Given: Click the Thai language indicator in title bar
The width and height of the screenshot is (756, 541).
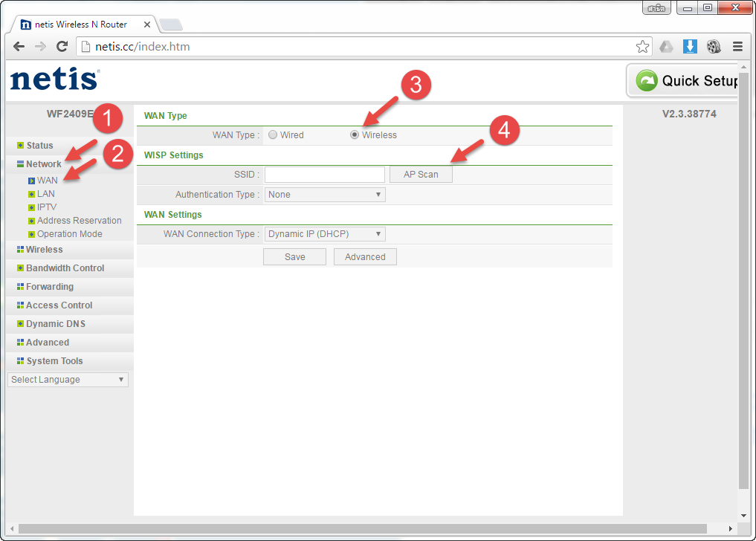Looking at the screenshot, I should pyautogui.click(x=656, y=8).
